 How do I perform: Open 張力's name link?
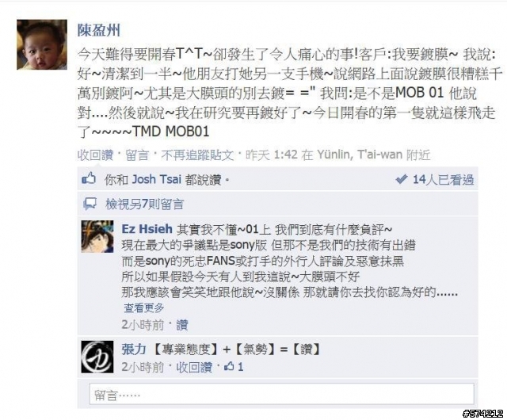pyautogui.click(x=134, y=349)
